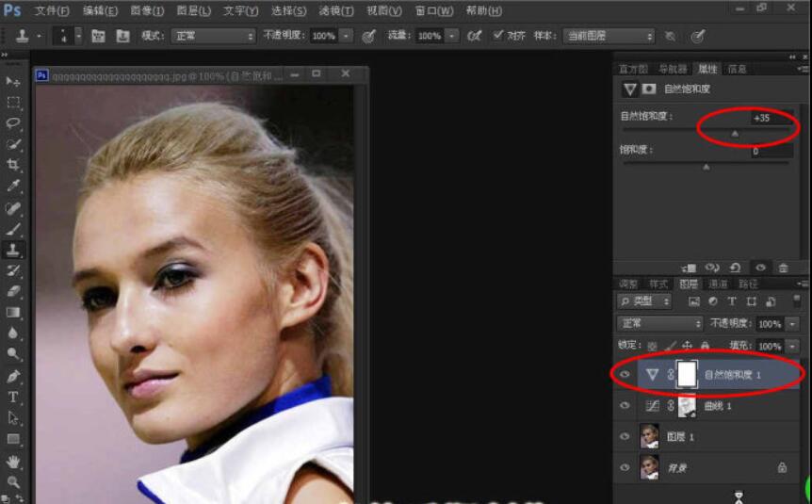Select the Lasso tool
The height and width of the screenshot is (504, 812).
point(13,122)
